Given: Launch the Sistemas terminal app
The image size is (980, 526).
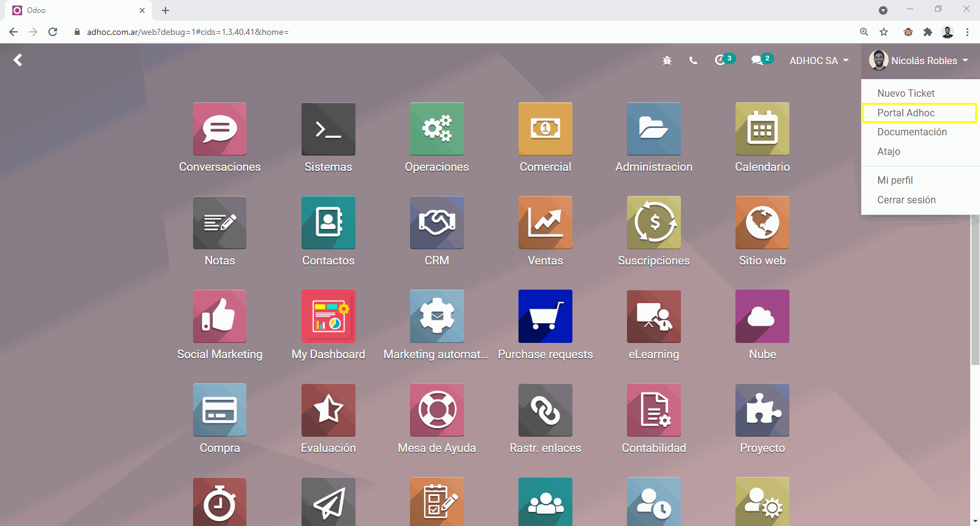Looking at the screenshot, I should pyautogui.click(x=328, y=129).
